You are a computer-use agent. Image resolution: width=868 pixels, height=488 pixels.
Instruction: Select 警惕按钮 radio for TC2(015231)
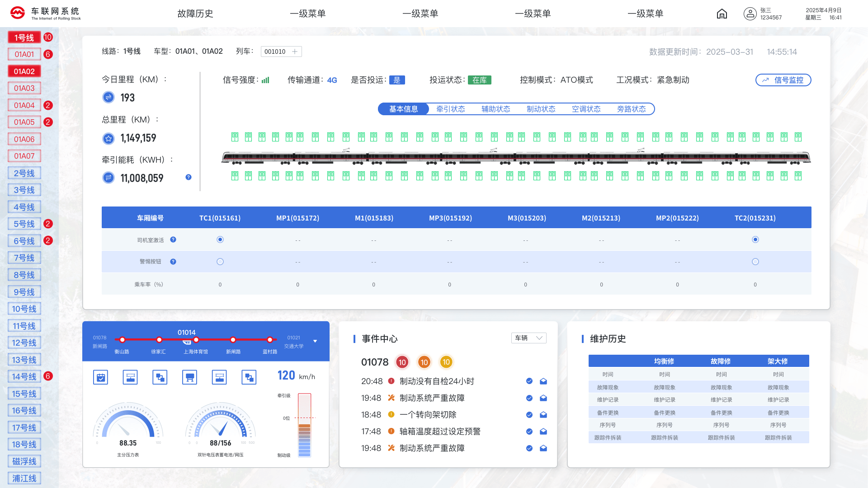click(x=755, y=262)
